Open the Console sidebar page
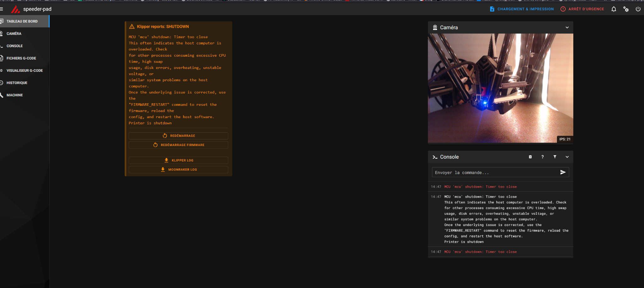 (25, 46)
